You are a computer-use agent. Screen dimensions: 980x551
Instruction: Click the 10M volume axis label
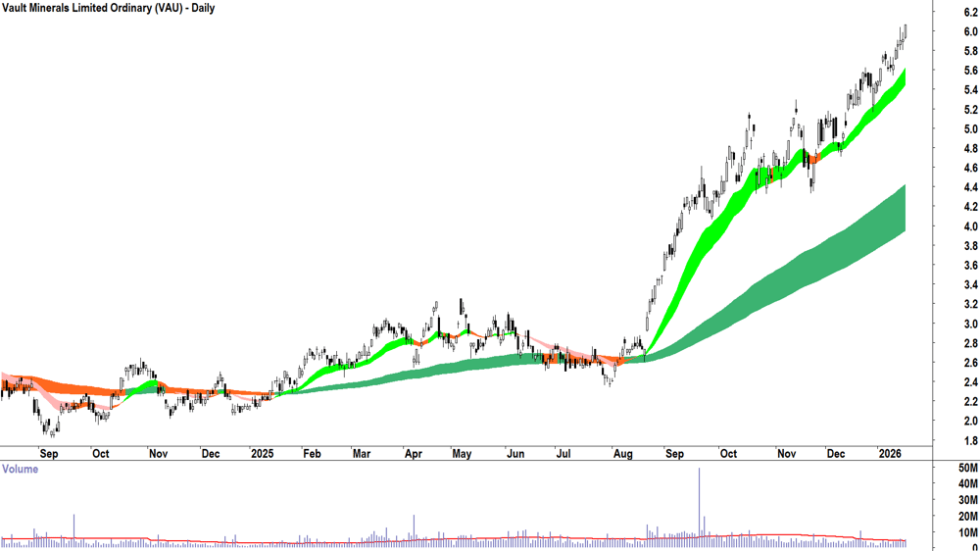(x=968, y=533)
